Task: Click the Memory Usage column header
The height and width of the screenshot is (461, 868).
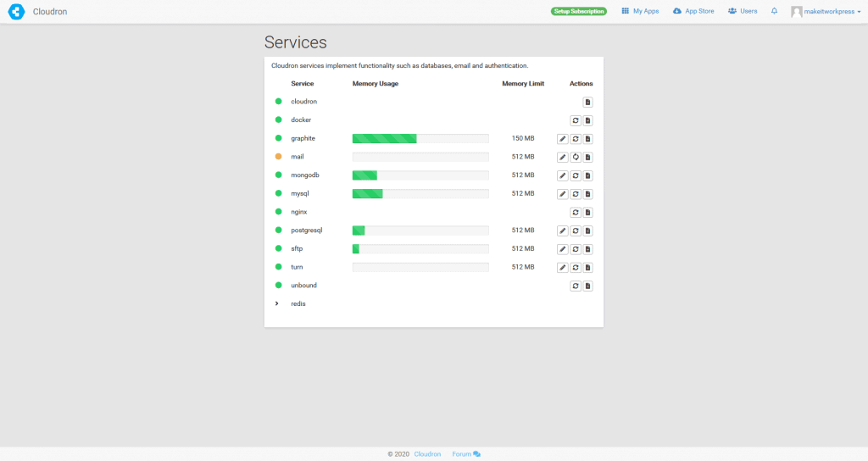Action: pos(376,84)
